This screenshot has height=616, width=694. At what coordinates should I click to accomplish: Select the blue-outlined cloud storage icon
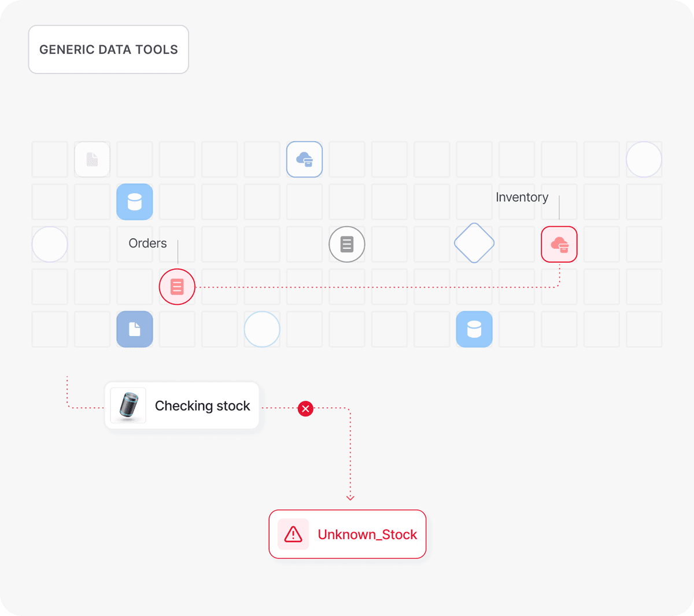click(304, 159)
